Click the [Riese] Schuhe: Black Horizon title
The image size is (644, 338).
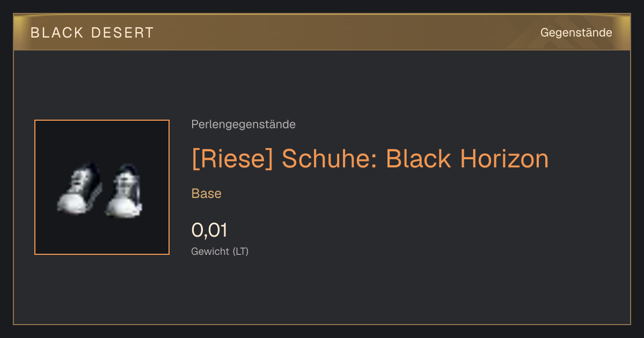(x=370, y=159)
